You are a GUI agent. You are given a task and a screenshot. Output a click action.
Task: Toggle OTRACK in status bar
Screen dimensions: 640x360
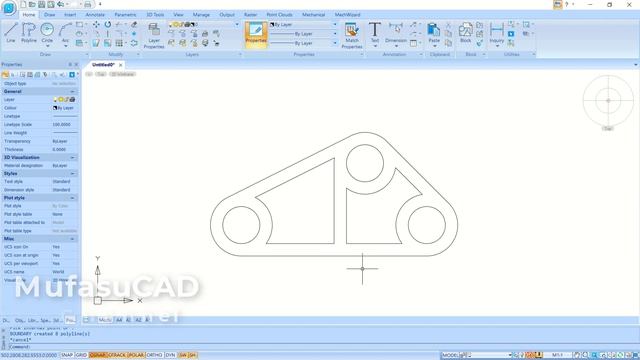[x=118, y=355]
